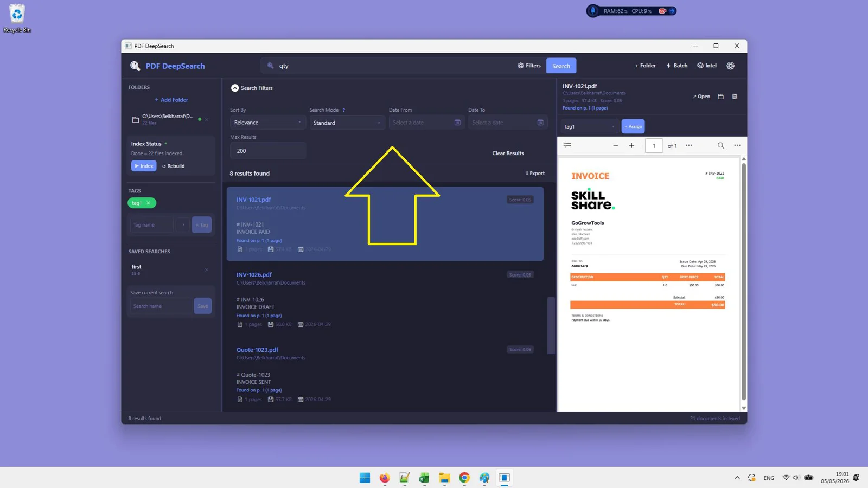Open Google Chrome from the taskbar
The height and width of the screenshot is (488, 868).
pos(464,478)
